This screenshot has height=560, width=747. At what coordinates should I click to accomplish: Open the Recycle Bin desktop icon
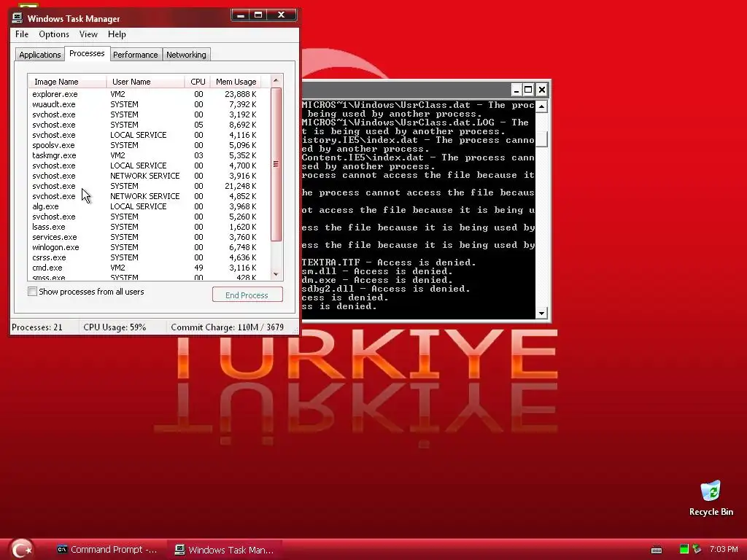(x=711, y=498)
